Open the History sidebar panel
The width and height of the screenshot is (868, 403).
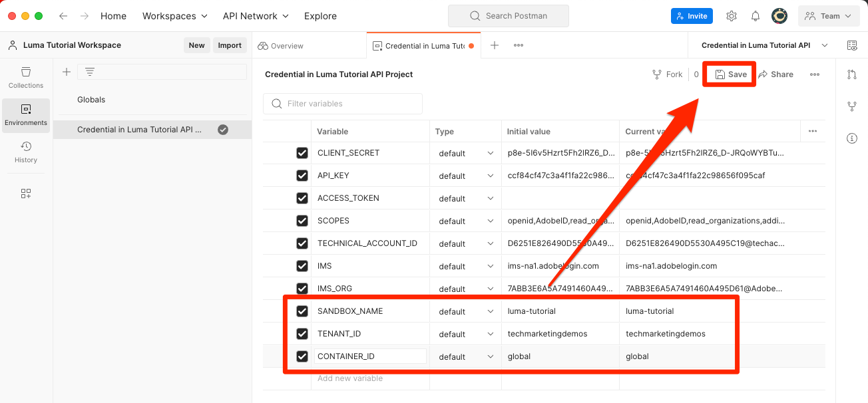pyautogui.click(x=26, y=152)
